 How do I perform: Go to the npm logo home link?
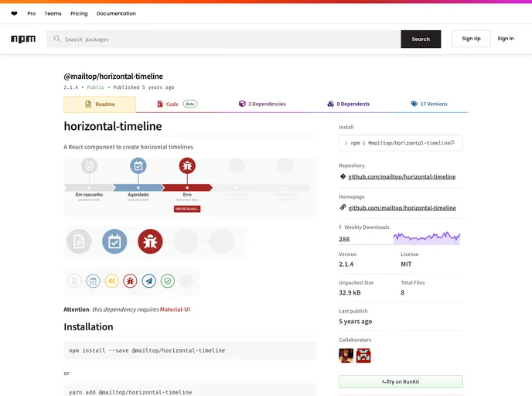click(23, 39)
